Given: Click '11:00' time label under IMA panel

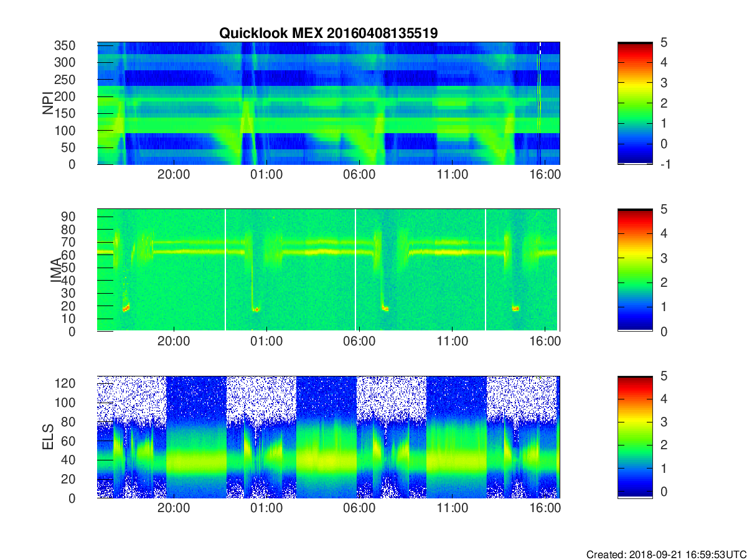Looking at the screenshot, I should [453, 342].
